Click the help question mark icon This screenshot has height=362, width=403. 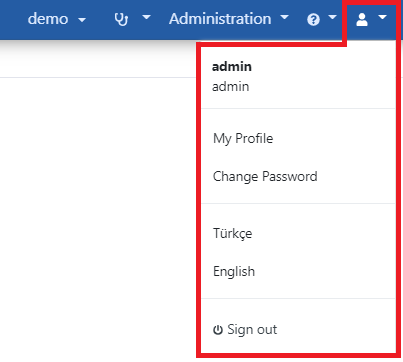coord(313,19)
